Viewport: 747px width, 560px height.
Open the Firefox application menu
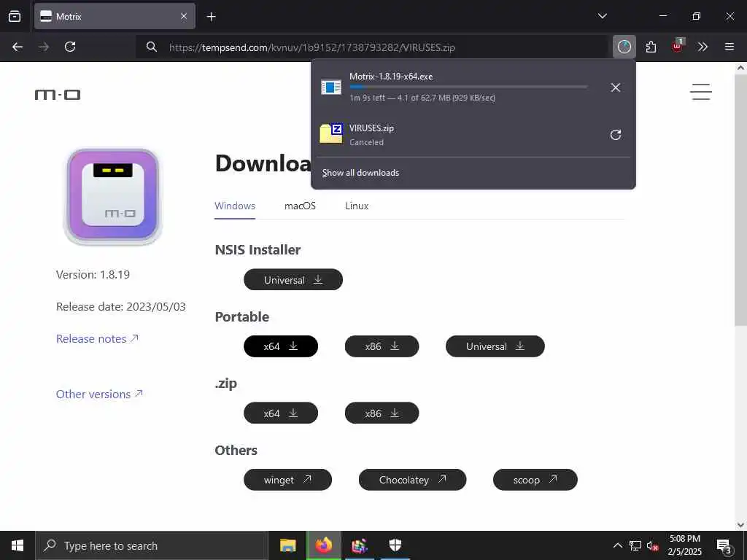point(729,47)
